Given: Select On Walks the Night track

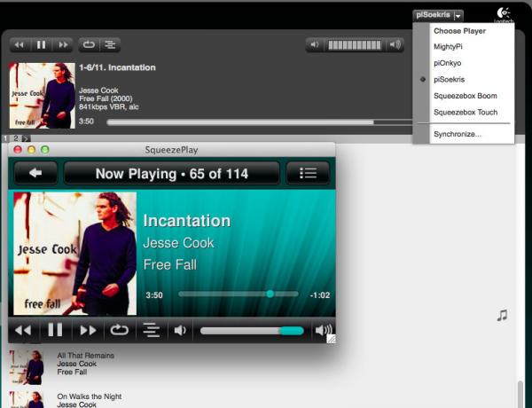Looking at the screenshot, I should coord(90,396).
